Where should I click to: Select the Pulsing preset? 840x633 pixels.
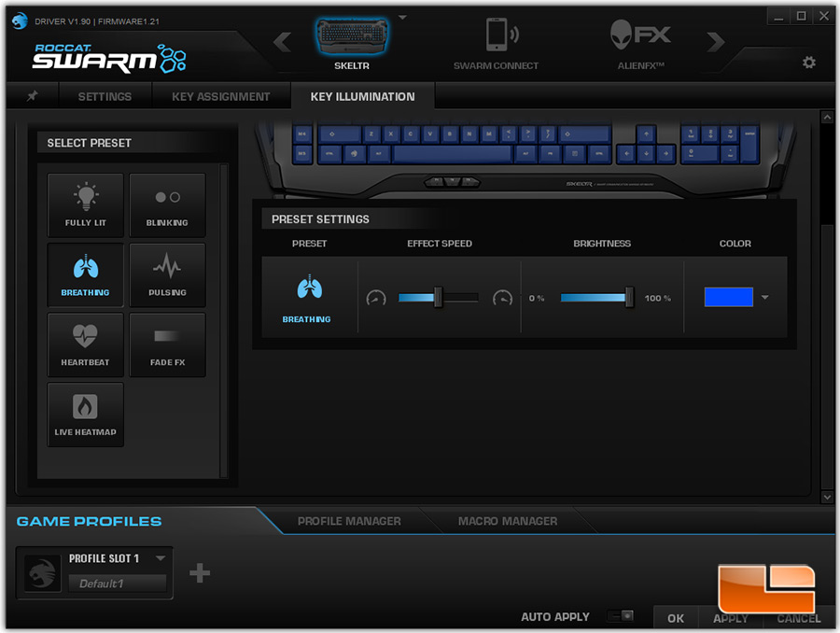[167, 275]
